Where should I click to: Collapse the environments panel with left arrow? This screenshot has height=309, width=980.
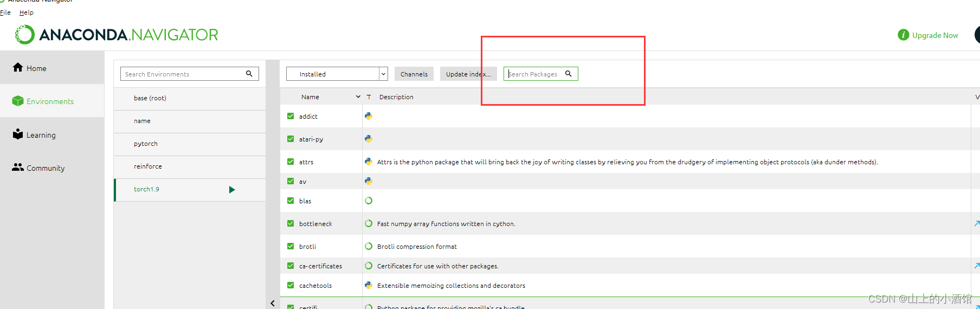tap(273, 303)
